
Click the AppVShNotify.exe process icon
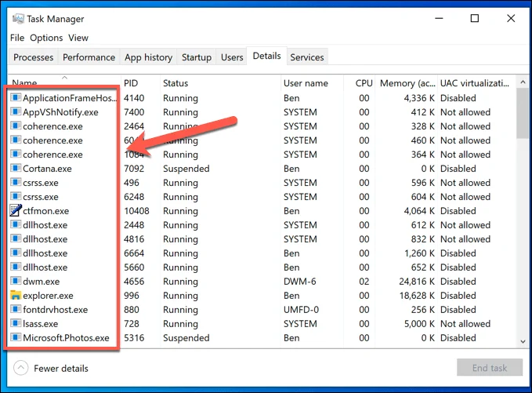click(x=16, y=111)
